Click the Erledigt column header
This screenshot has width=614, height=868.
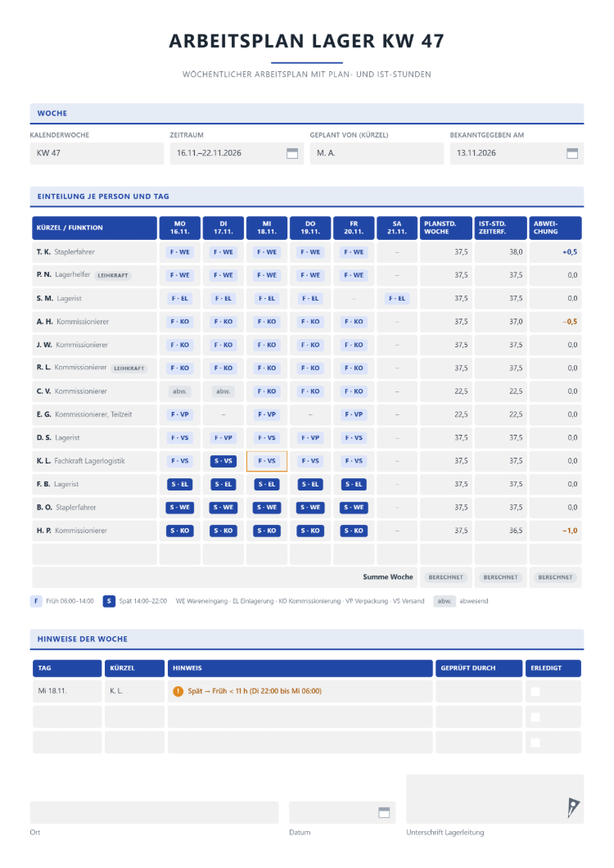553,668
